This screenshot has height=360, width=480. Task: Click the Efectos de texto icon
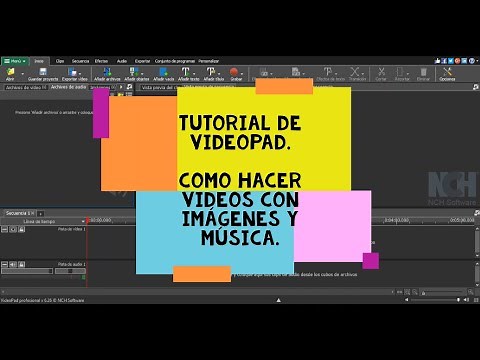click(x=328, y=72)
